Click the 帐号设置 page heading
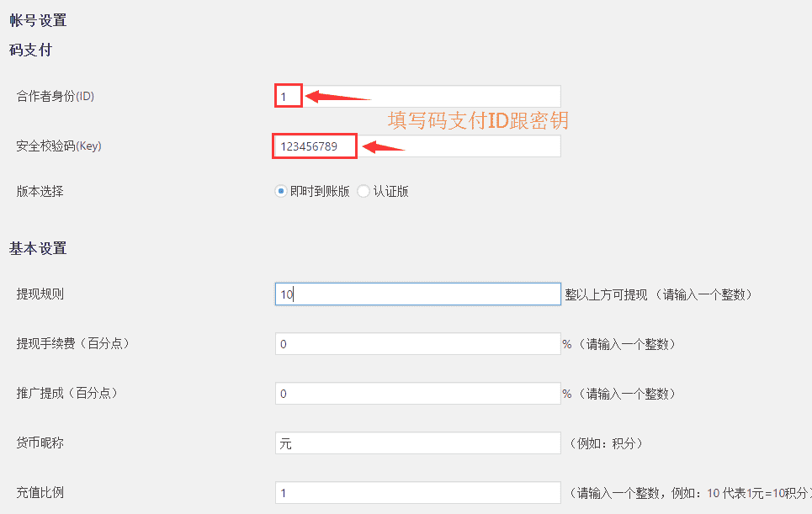The image size is (812, 514). pos(38,20)
